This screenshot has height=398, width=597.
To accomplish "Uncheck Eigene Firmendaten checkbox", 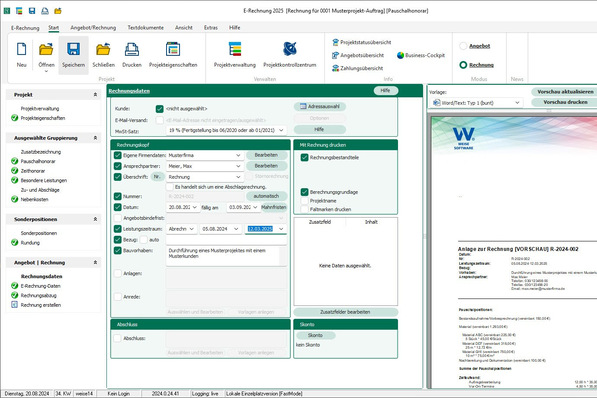I will [118, 155].
